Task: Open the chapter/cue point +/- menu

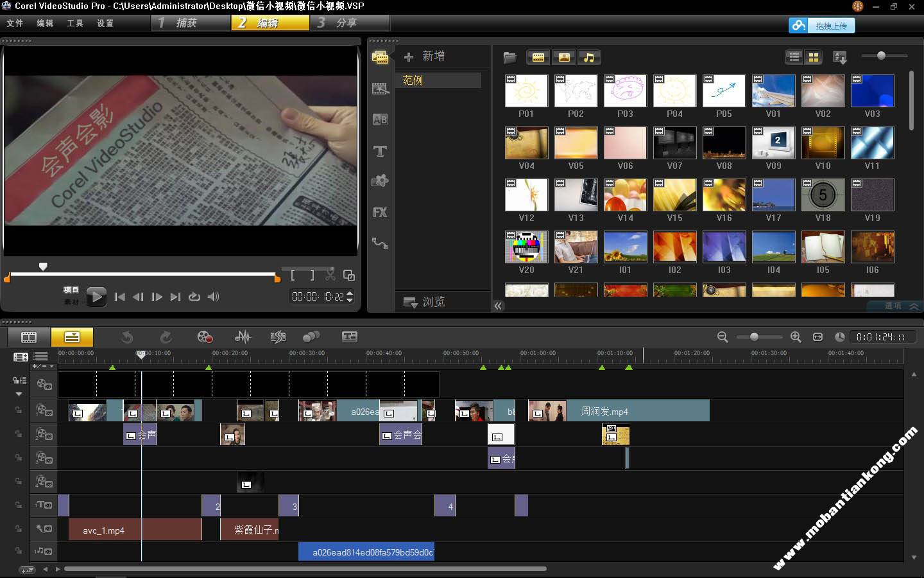Action: tap(44, 366)
